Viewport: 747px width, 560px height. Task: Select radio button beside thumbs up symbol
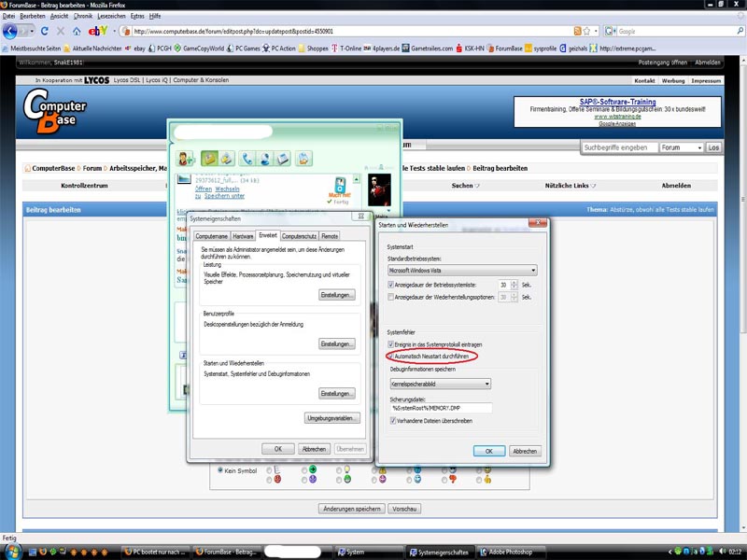479,480
